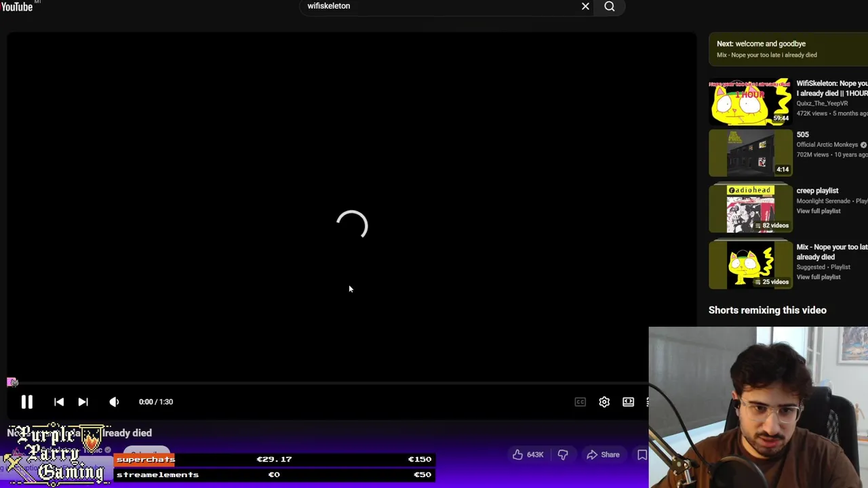Pause the video playback
The image size is (868, 488).
[x=26, y=402]
